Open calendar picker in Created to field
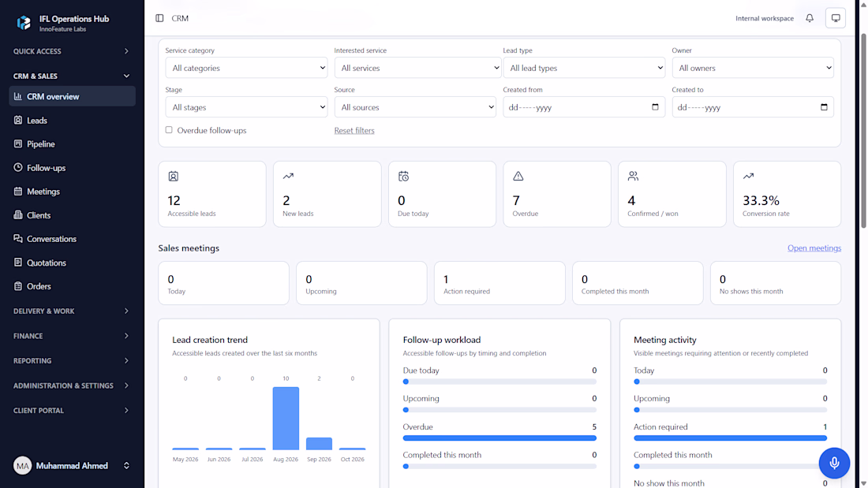Screen dimensions: 868x488 click(x=824, y=106)
